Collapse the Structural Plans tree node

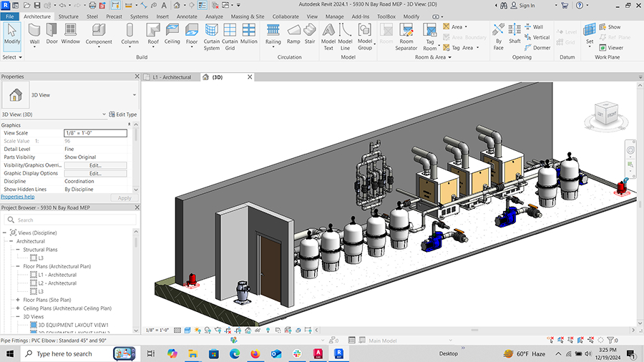(x=18, y=250)
